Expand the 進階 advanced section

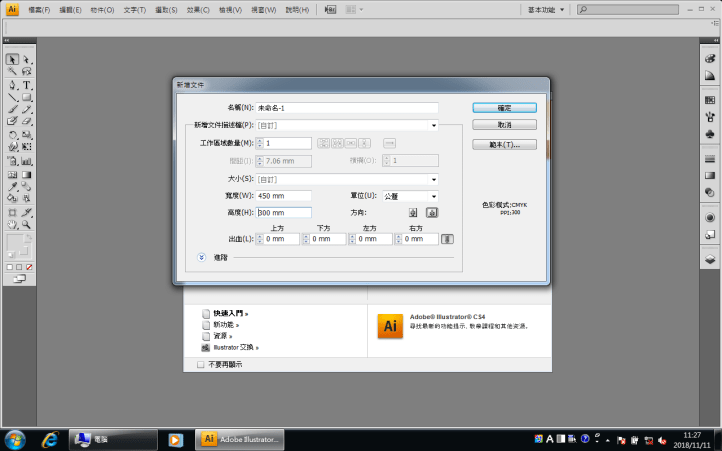(x=202, y=257)
